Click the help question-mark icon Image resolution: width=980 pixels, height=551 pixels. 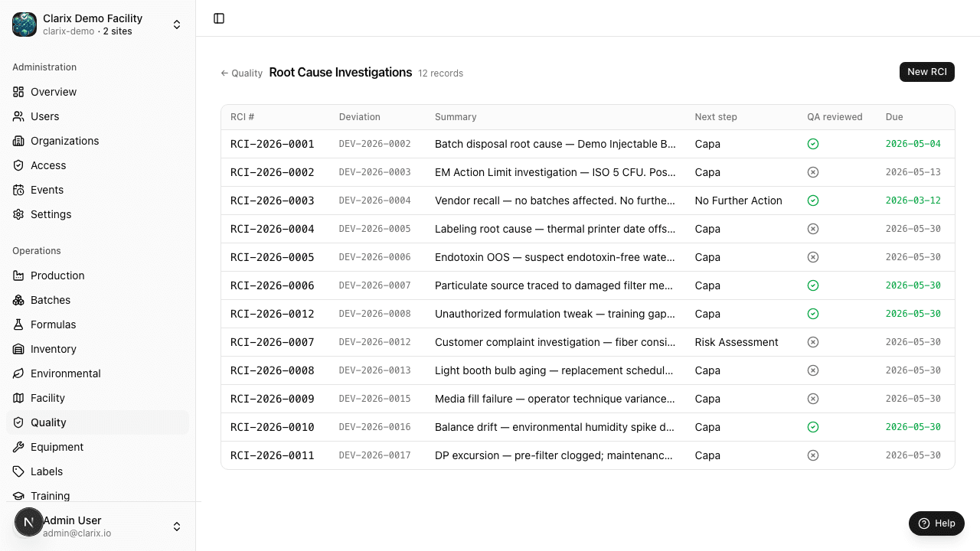coord(924,523)
